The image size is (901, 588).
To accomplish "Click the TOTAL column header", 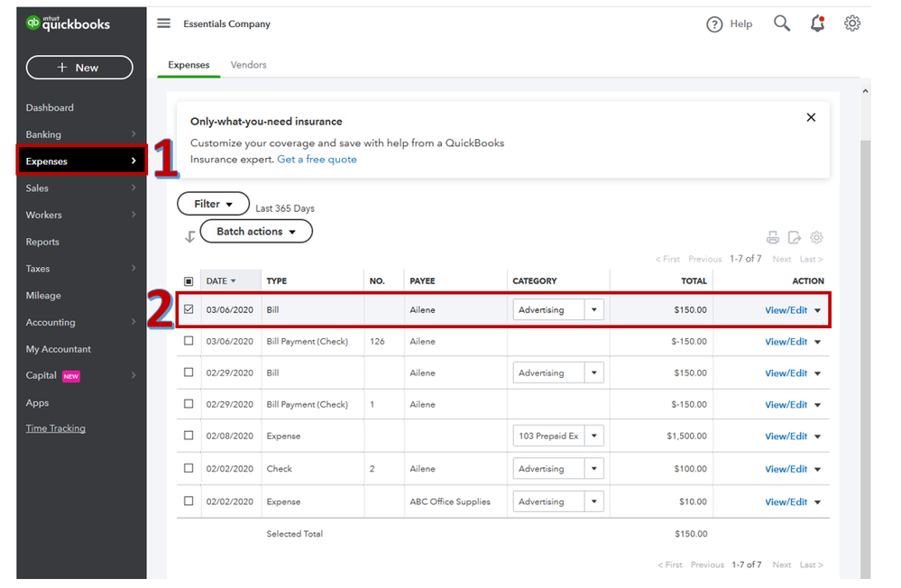I will tap(694, 281).
